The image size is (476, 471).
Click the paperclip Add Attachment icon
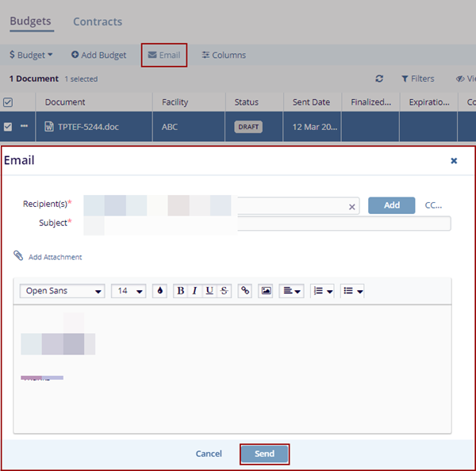click(18, 256)
